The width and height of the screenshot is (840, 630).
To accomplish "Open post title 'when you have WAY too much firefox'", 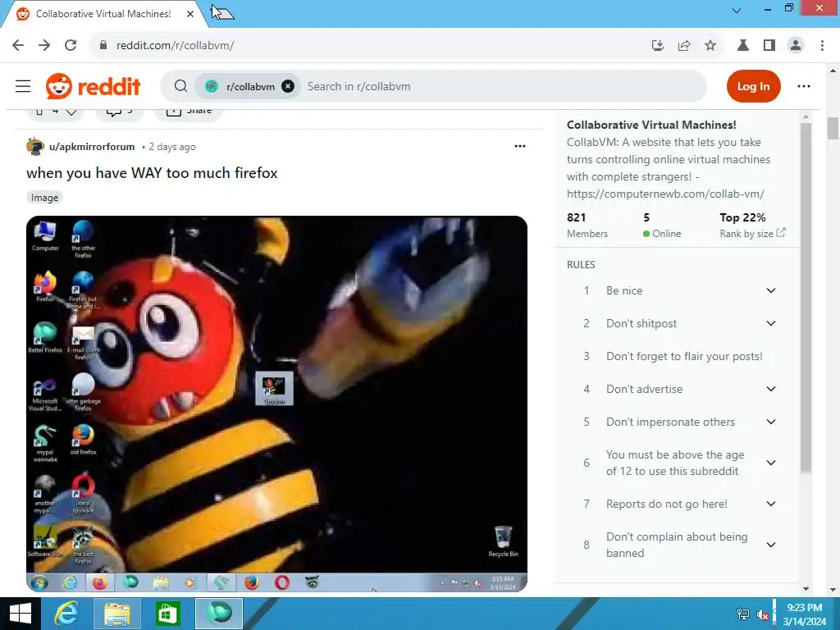I will pyautogui.click(x=152, y=172).
